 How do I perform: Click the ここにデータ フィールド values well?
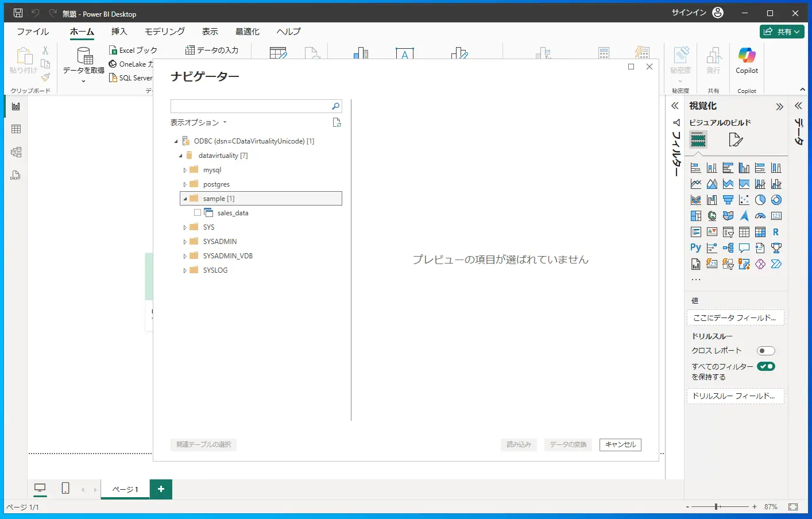click(x=735, y=317)
